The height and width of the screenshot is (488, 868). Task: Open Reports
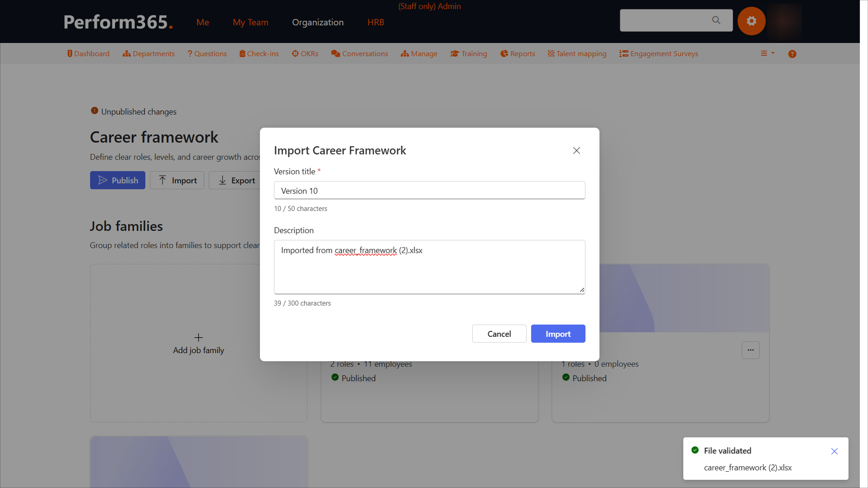[x=518, y=53]
